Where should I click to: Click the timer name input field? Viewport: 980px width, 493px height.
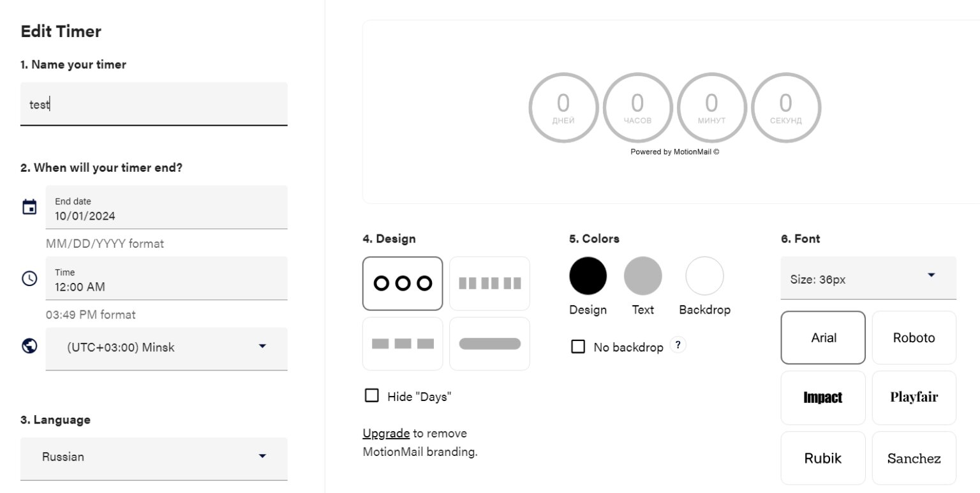coord(154,104)
